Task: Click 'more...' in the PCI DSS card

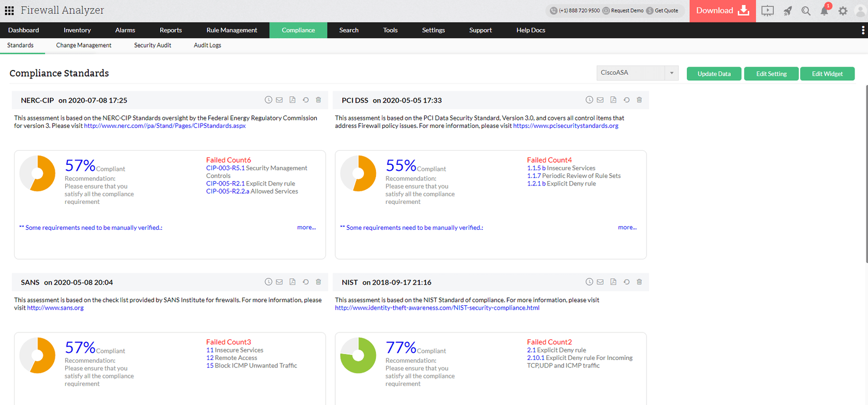Action: (627, 228)
